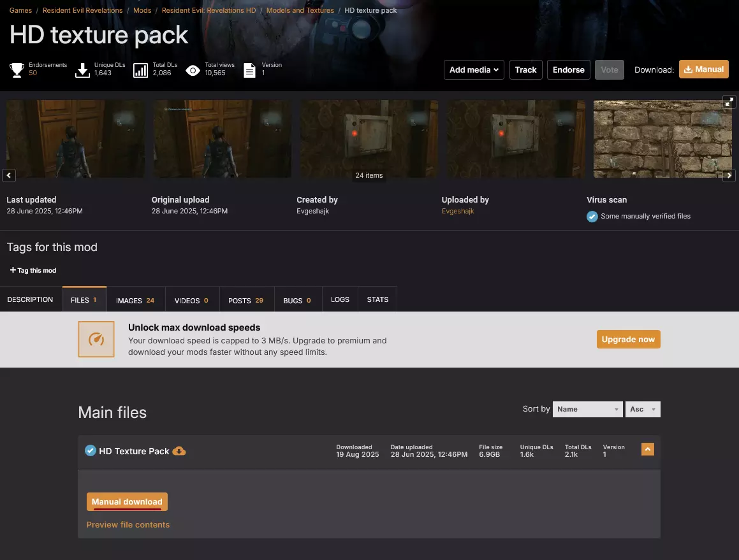Open the Stats tab

[x=377, y=299]
